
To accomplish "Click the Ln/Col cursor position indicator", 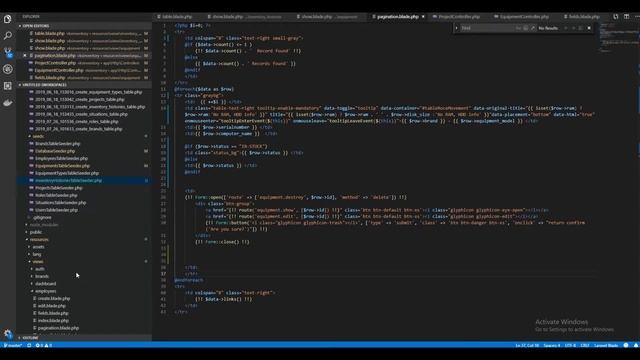I will [x=527, y=345].
